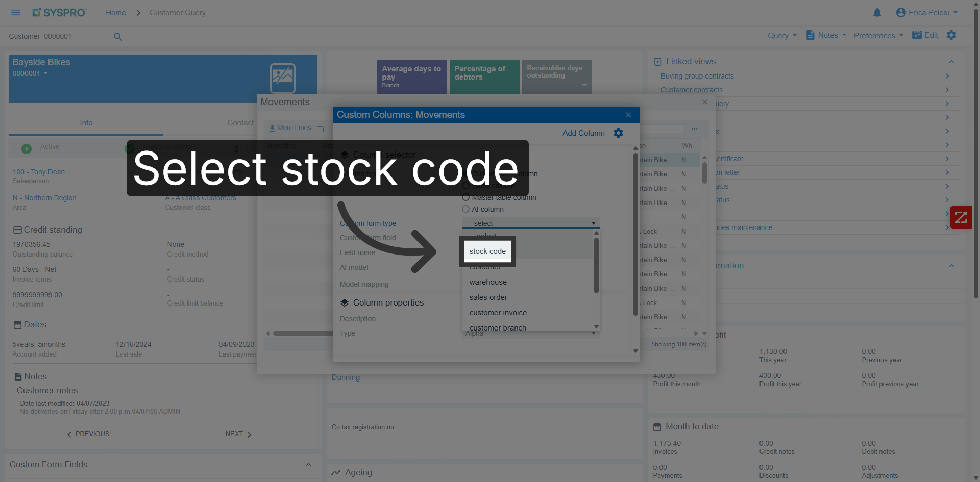Open the Notes dropdown menu
Screen dimensions: 980x482
coord(826,35)
